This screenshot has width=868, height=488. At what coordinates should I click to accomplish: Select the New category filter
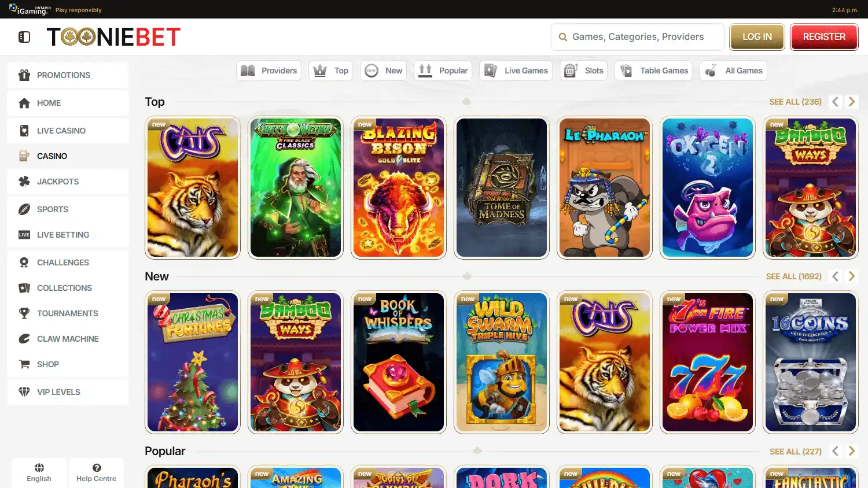(383, 71)
